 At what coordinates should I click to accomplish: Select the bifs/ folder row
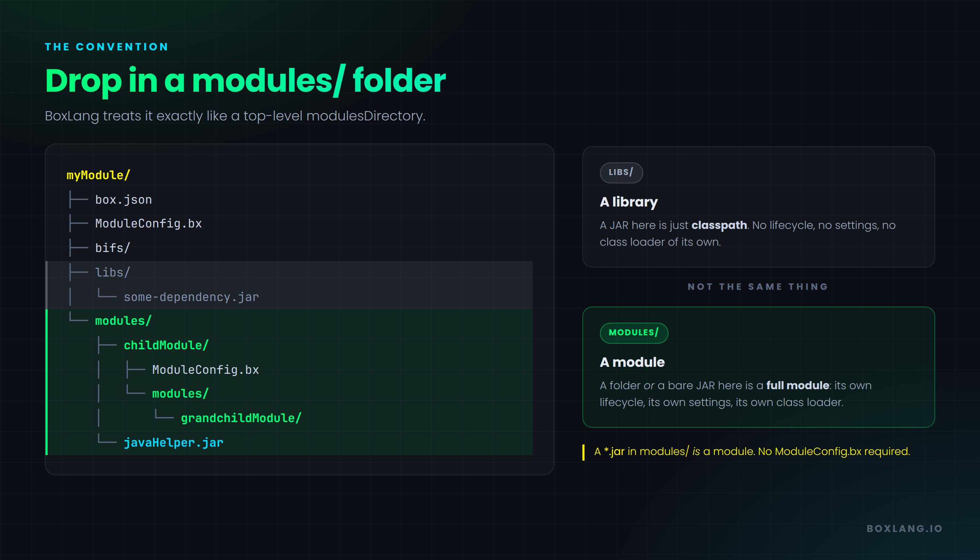point(113,248)
